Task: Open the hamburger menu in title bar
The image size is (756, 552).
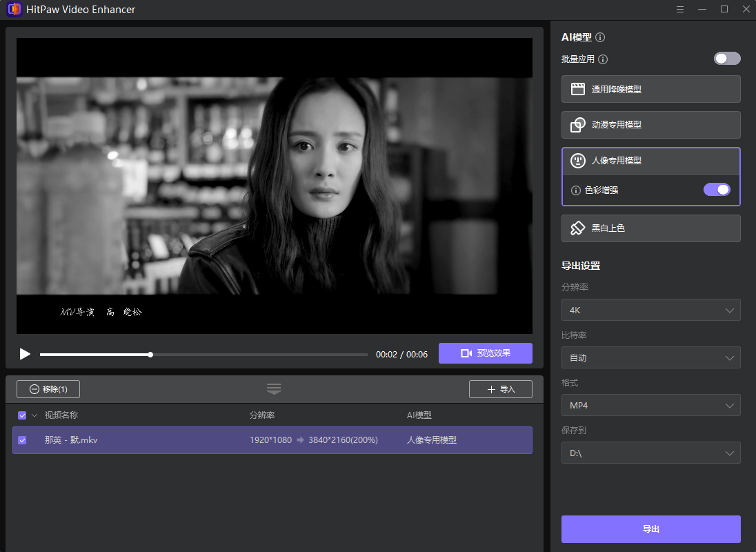Action: point(680,10)
